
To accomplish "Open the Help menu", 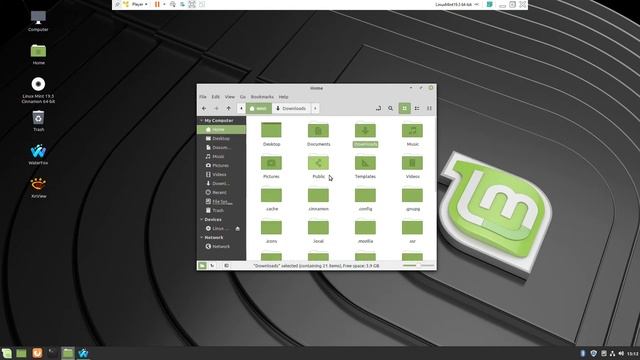I will point(283,97).
